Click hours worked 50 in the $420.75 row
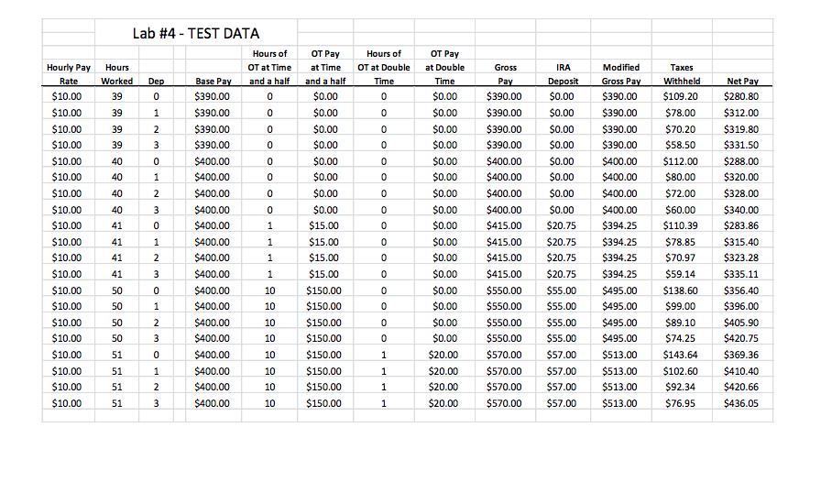Image resolution: width=821 pixels, height=504 pixels. pos(116,338)
